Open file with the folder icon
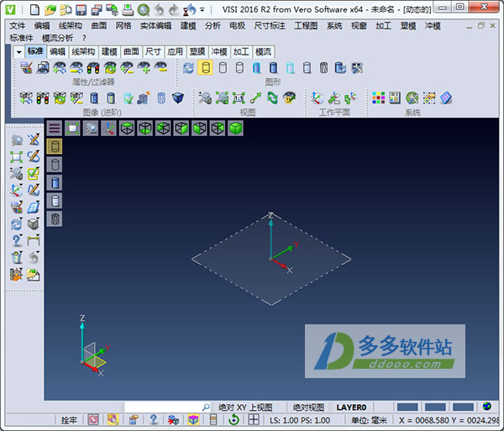Screen dimensions: 504x431 click(x=50, y=9)
